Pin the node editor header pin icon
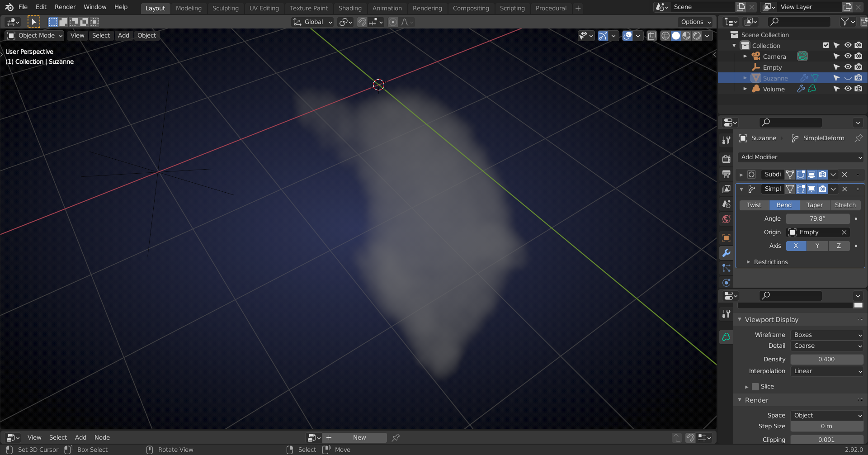The height and width of the screenshot is (455, 868). click(396, 437)
